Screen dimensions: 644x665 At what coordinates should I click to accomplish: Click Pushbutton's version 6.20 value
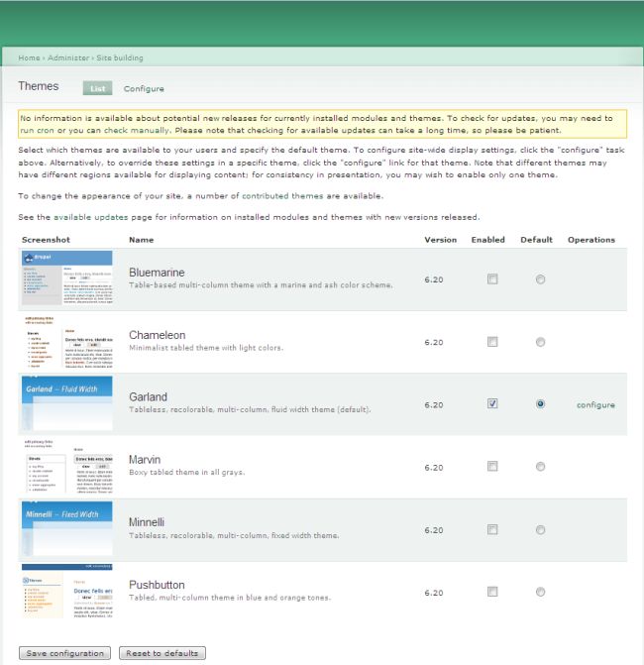434,593
